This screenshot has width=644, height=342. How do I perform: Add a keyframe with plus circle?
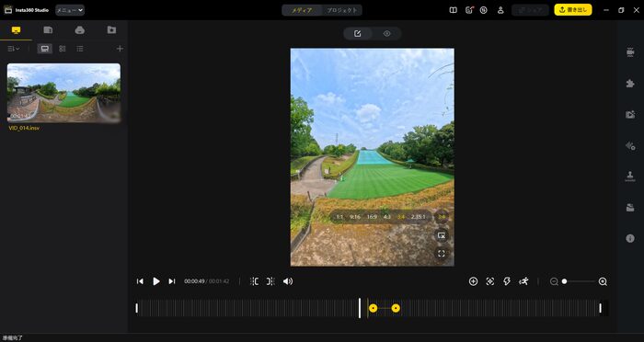coord(473,281)
